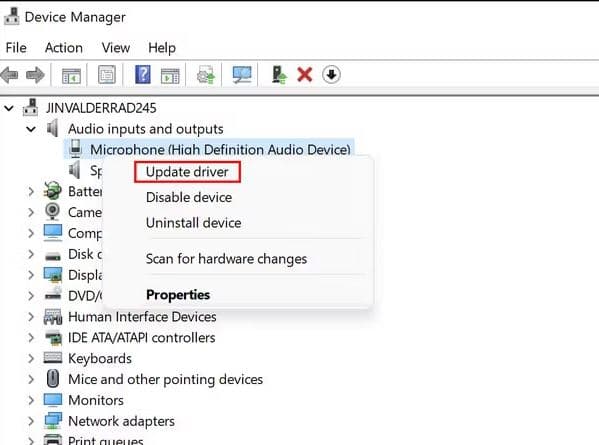This screenshot has height=445, width=599.
Task: Select the Keyboards label
Action: point(100,358)
